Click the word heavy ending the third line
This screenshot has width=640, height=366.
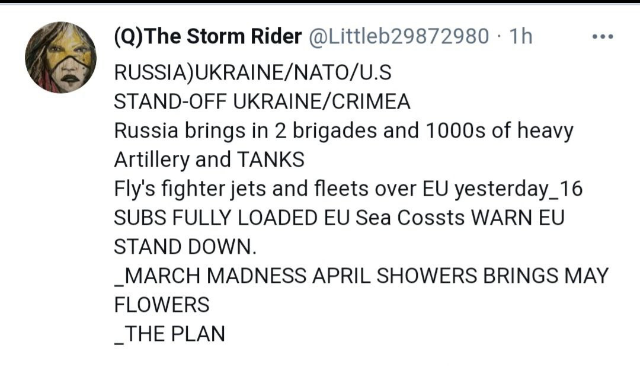(x=545, y=132)
